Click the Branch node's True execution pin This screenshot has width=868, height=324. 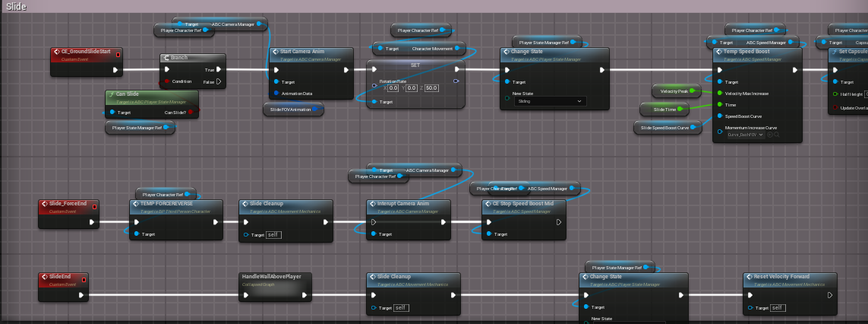pos(219,69)
